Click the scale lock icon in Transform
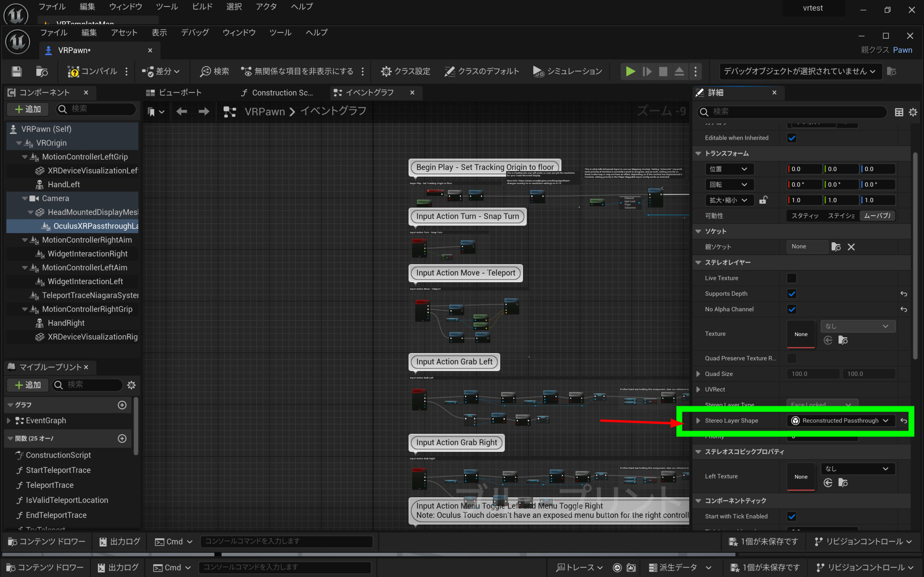Image resolution: width=924 pixels, height=577 pixels. (763, 200)
